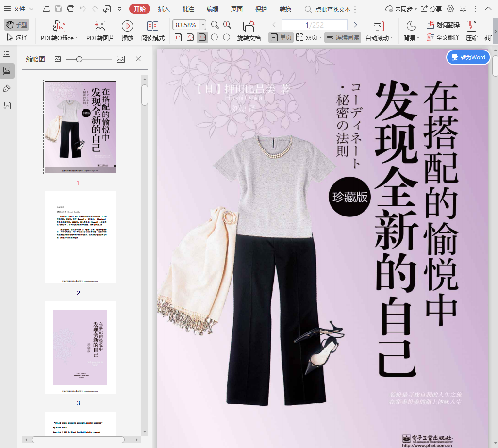Click the fit width icon
This screenshot has width=498, height=448.
pyautogui.click(x=202, y=37)
